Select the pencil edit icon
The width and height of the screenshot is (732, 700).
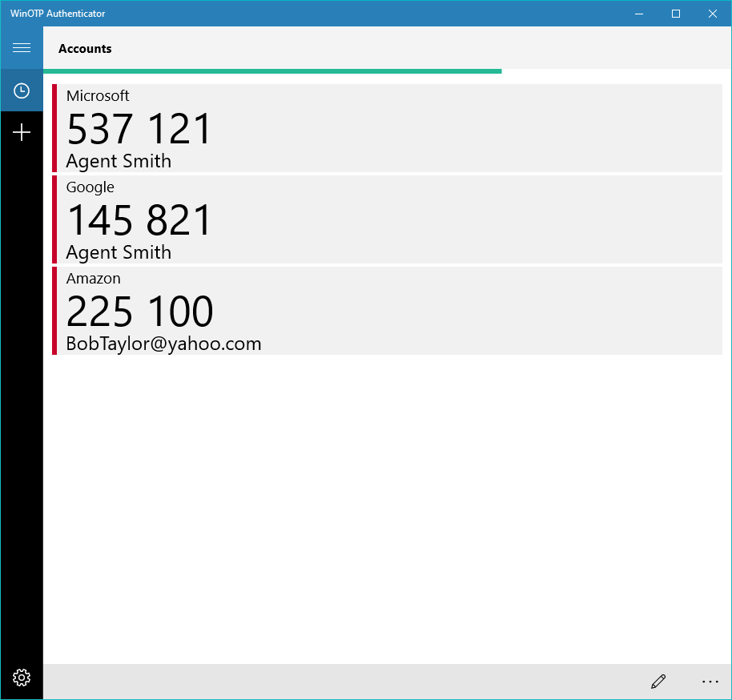[x=658, y=682]
